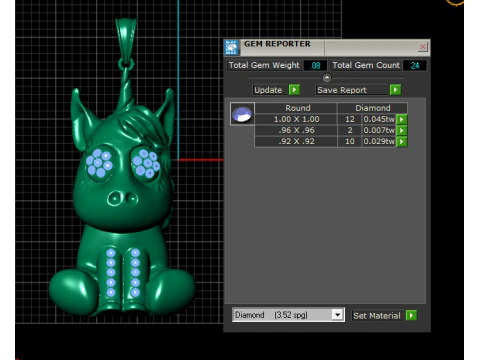Click the Total Gem Count label
This screenshot has width=480, height=360.
pyautogui.click(x=366, y=65)
